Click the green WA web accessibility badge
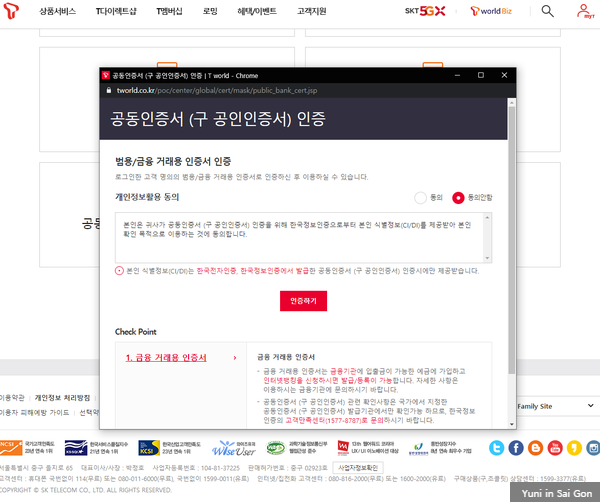The width and height of the screenshot is (600, 502). click(x=297, y=448)
